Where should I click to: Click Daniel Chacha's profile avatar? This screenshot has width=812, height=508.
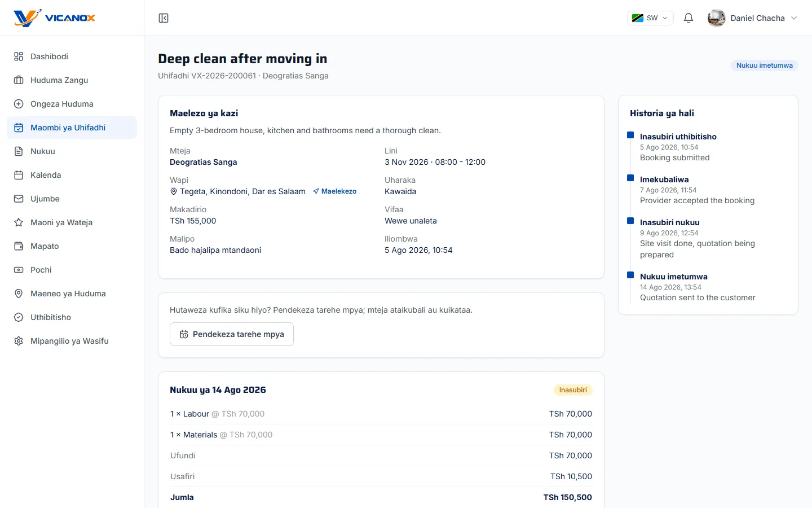click(717, 18)
